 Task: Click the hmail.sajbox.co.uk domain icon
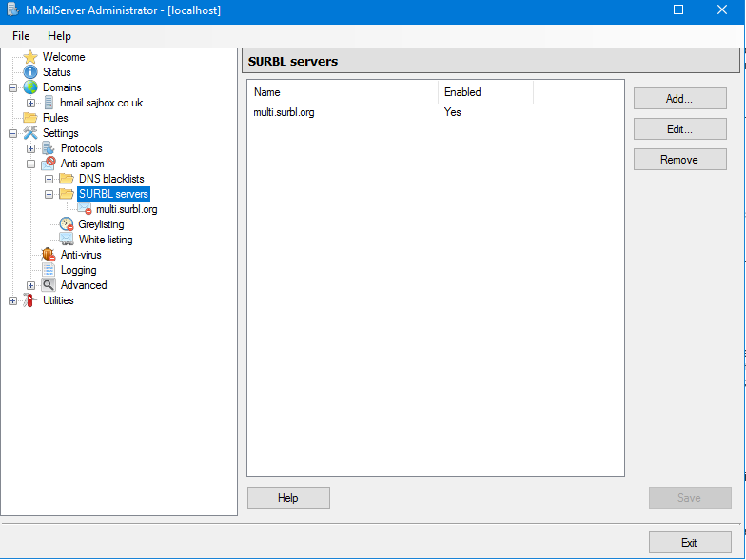tap(49, 103)
